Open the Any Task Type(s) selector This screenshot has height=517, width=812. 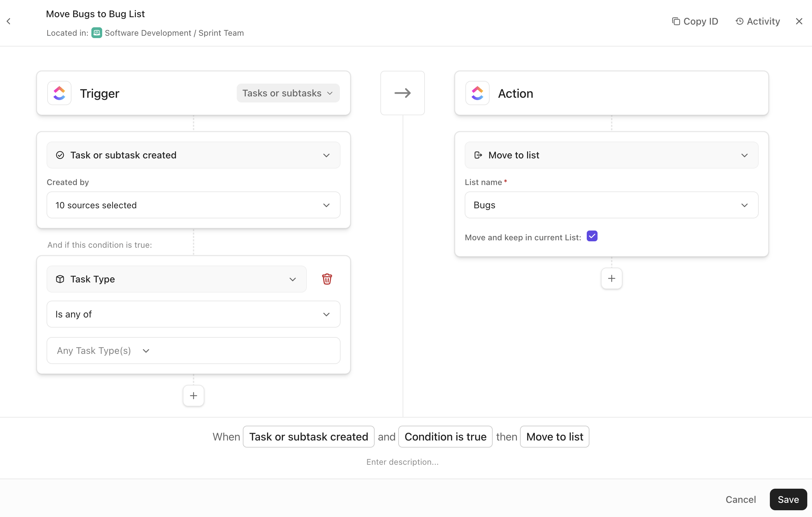[x=102, y=351]
